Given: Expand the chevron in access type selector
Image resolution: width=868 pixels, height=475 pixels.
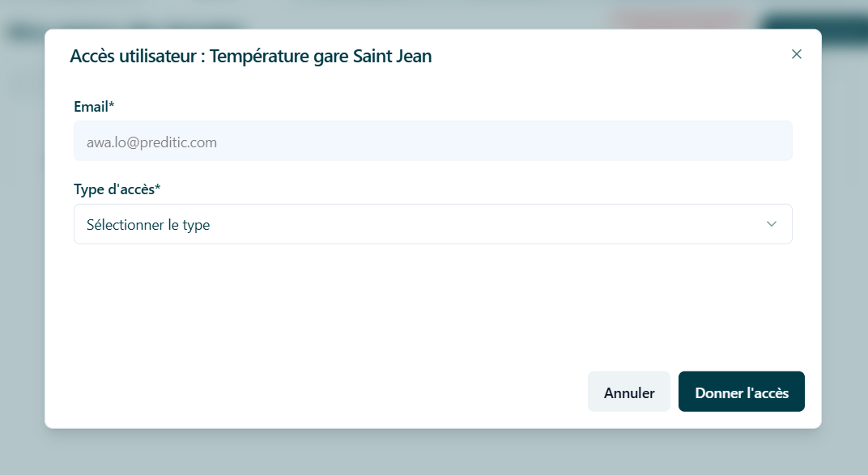Looking at the screenshot, I should coord(771,224).
